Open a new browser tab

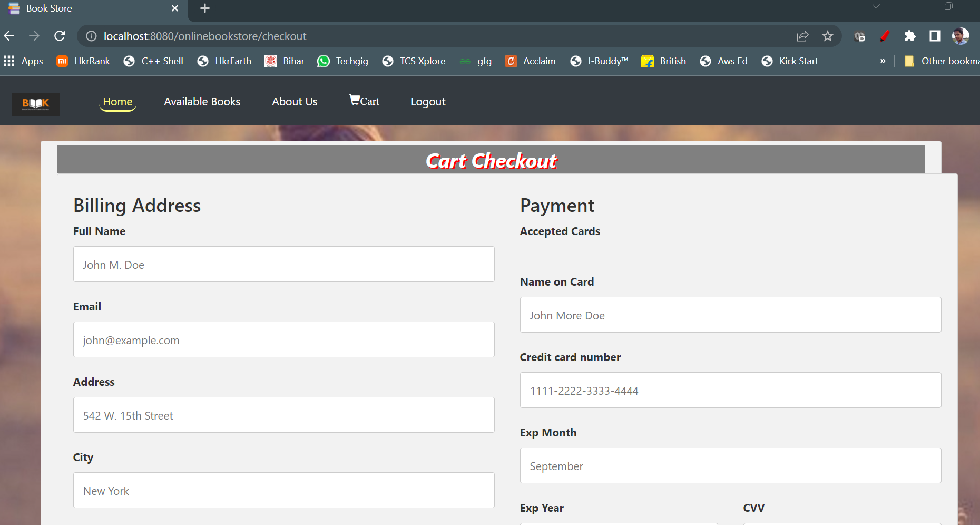[205, 8]
